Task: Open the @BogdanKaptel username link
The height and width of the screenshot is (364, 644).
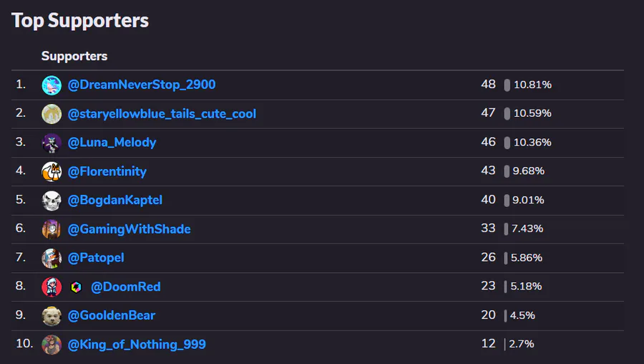Action: click(115, 200)
